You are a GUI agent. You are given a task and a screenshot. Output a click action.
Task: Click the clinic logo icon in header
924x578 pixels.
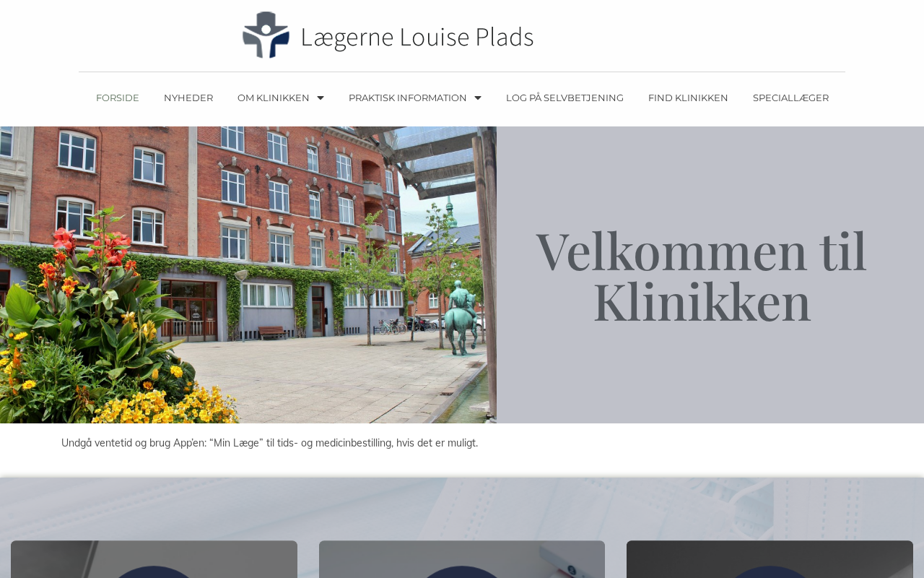coord(266,35)
